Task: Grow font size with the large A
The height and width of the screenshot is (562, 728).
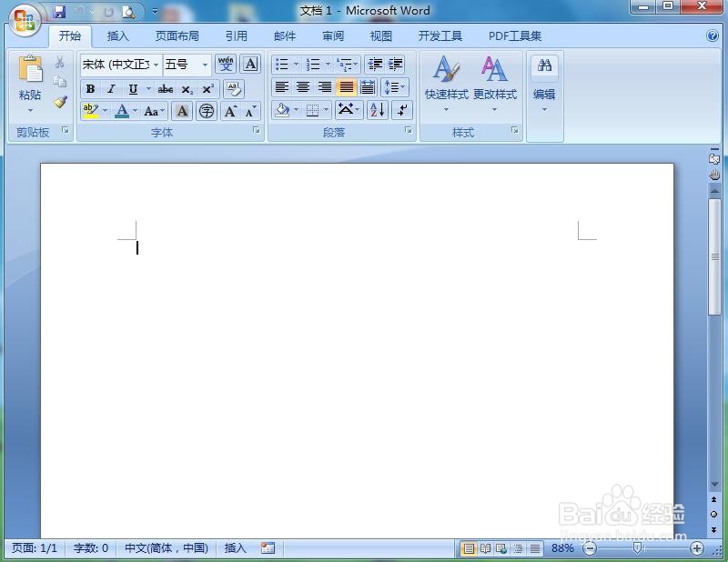Action: point(230,111)
